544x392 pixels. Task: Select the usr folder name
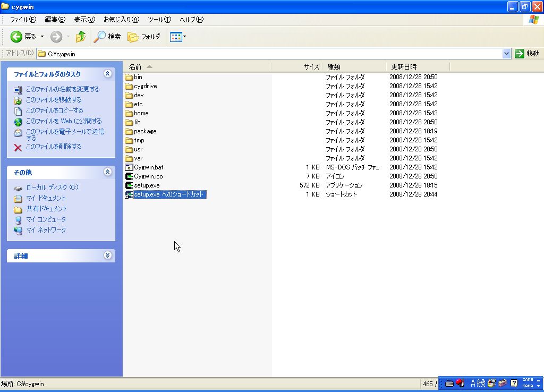(x=138, y=149)
